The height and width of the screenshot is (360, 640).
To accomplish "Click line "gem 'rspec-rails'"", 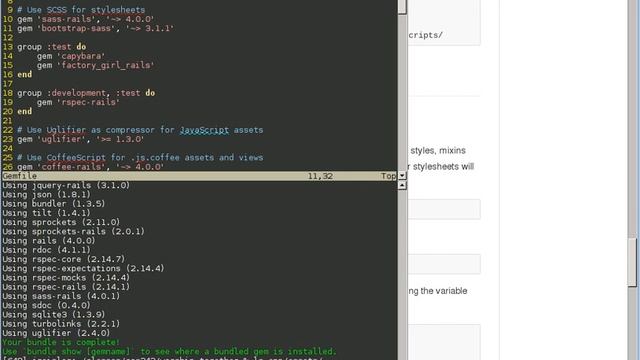I will pos(78,102).
